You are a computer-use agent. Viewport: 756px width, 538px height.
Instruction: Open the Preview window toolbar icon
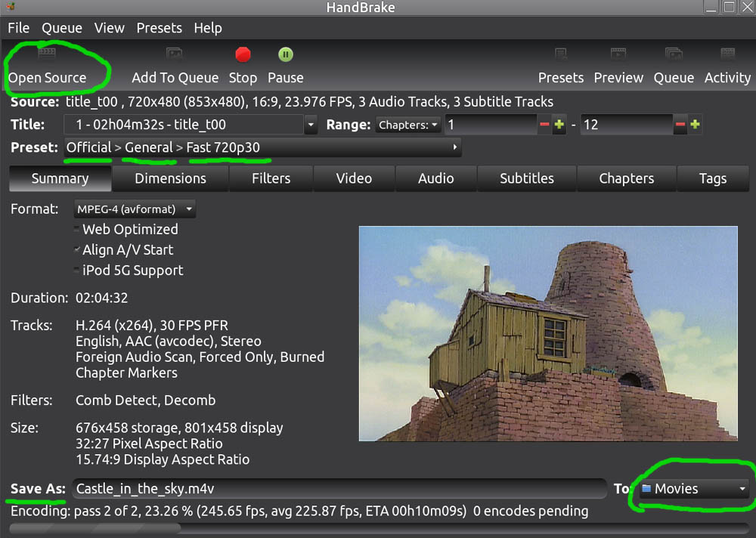618,54
